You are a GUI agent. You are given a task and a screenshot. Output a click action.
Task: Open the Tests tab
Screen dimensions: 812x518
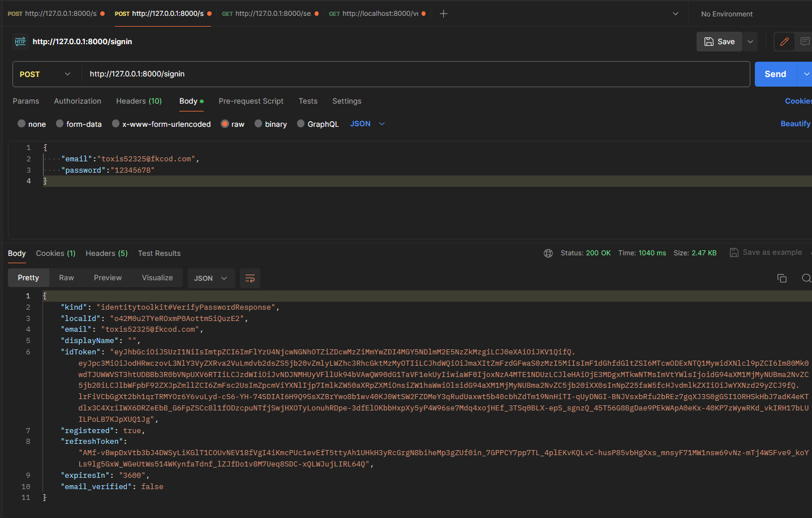308,101
